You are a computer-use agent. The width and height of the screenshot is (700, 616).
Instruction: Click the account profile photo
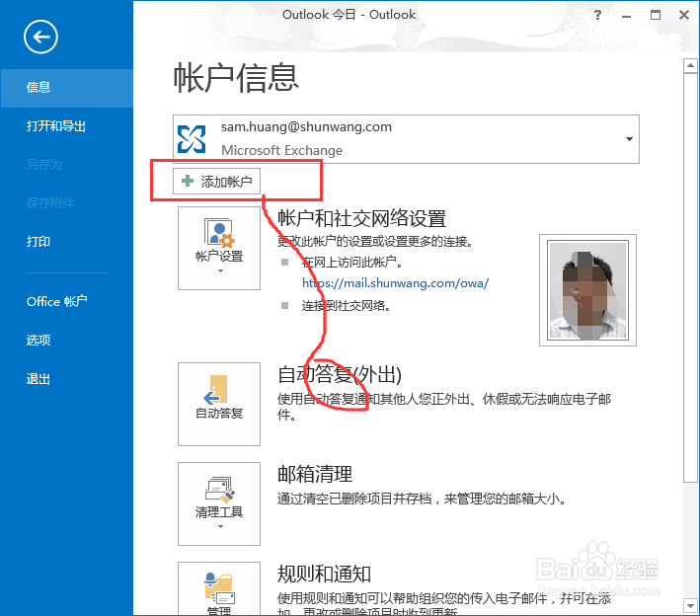tap(587, 290)
